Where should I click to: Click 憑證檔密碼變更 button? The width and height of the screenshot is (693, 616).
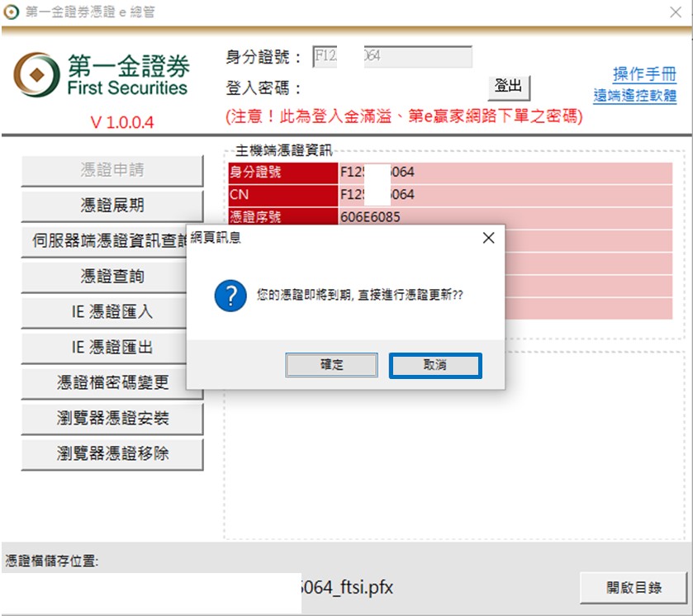(112, 383)
